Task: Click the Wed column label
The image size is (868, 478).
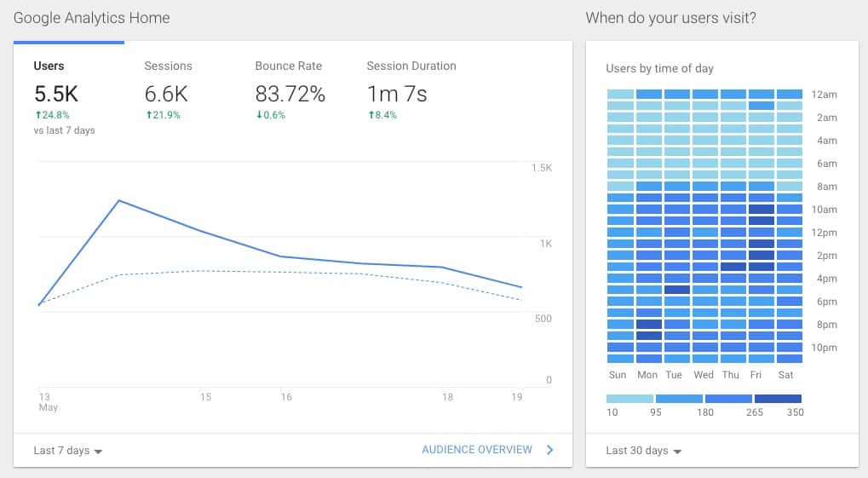Action: (x=704, y=375)
